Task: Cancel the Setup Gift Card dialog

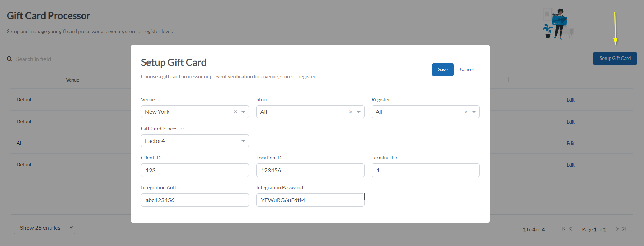Action: tap(466, 69)
